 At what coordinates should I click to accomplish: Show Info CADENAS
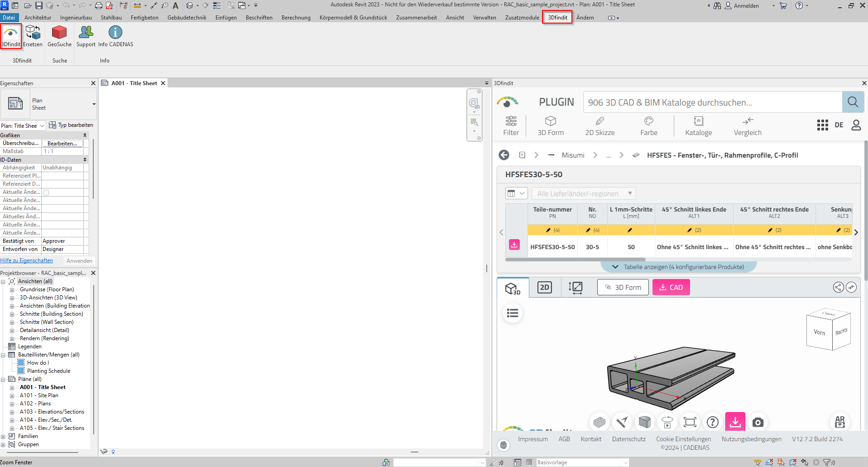pos(115,36)
